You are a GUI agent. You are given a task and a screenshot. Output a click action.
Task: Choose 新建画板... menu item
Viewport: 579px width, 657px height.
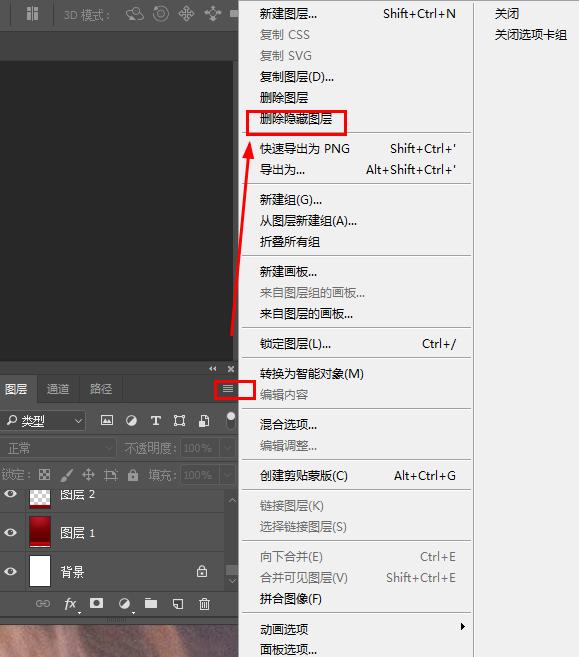click(x=288, y=272)
